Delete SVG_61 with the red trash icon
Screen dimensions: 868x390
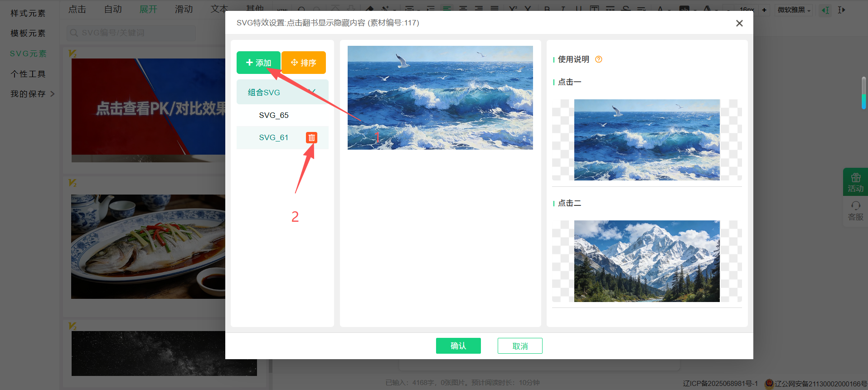point(311,137)
